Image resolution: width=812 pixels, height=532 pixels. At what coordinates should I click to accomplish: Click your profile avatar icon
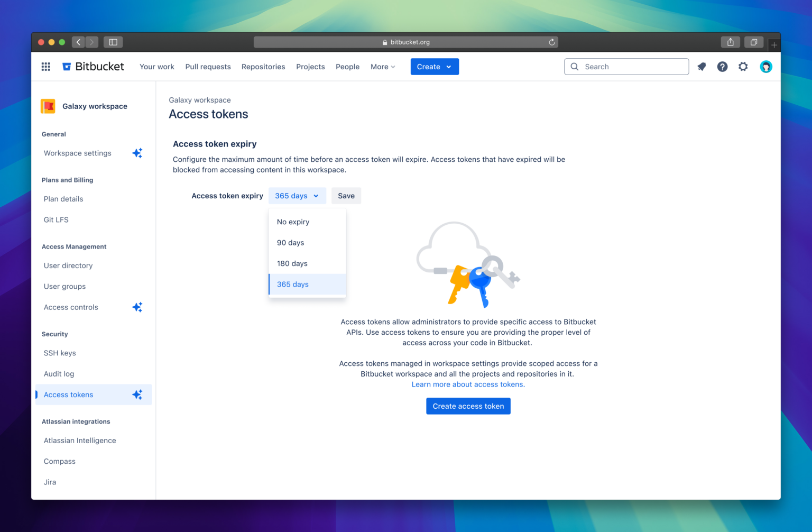(766, 67)
